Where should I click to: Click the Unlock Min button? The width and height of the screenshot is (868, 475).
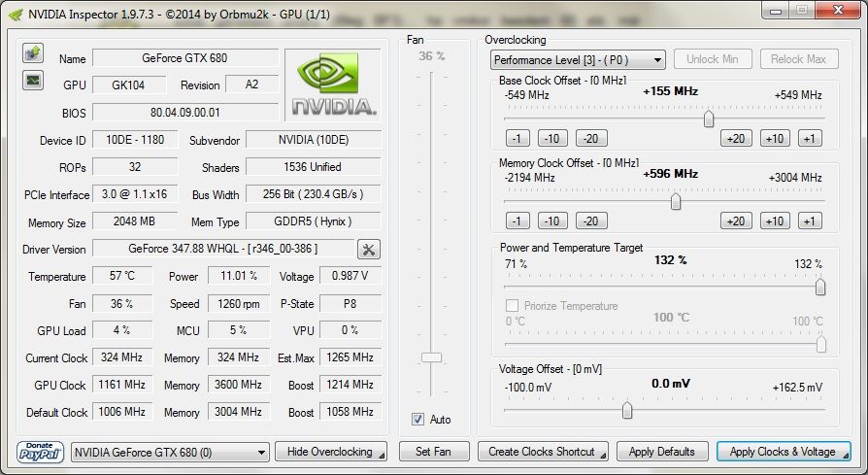713,59
